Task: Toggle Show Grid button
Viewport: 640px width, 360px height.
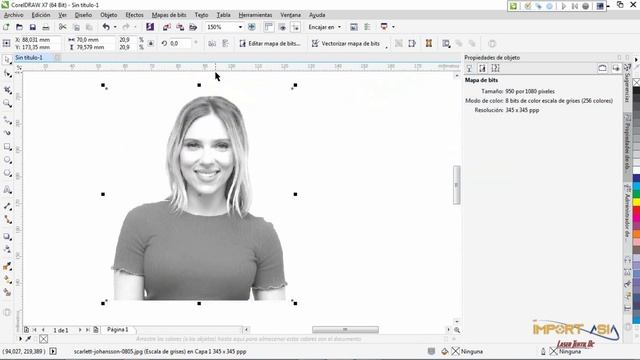Action: 282,27
